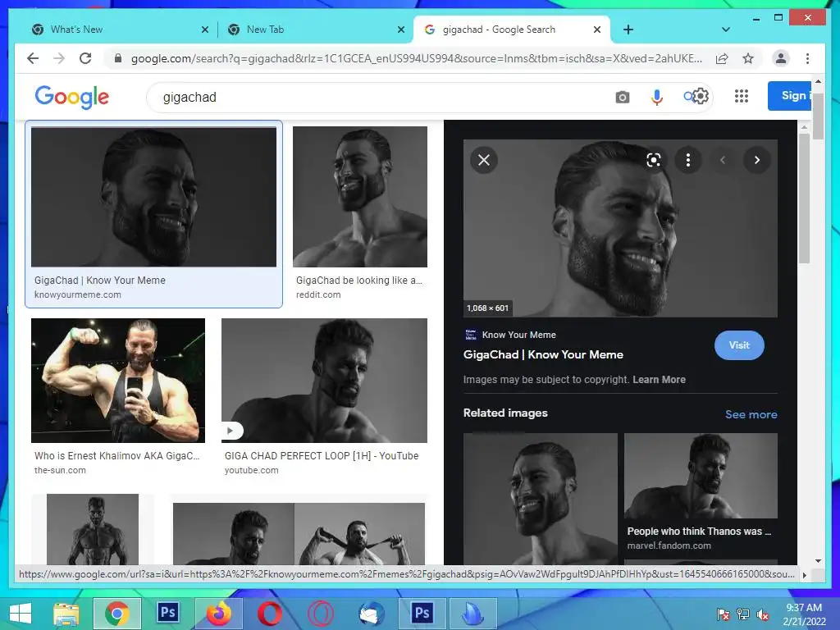The width and height of the screenshot is (840, 630).
Task: Expand the tab search dropdown
Action: 725,30
